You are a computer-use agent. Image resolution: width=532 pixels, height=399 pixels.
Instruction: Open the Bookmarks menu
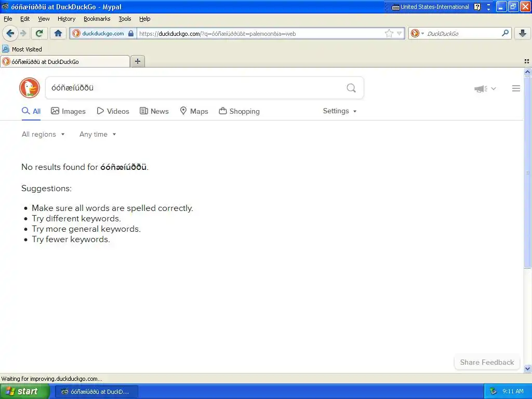[97, 19]
